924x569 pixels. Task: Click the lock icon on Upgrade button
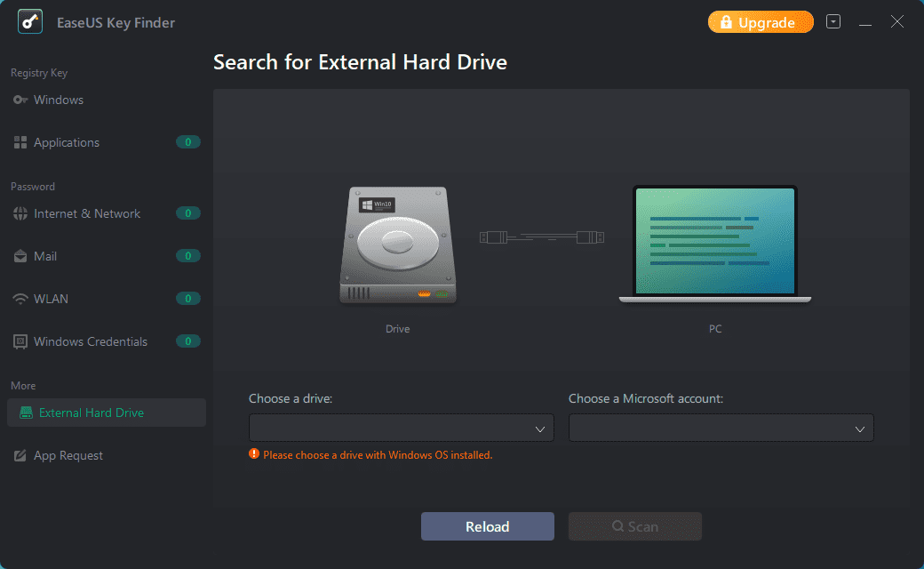[x=726, y=22]
